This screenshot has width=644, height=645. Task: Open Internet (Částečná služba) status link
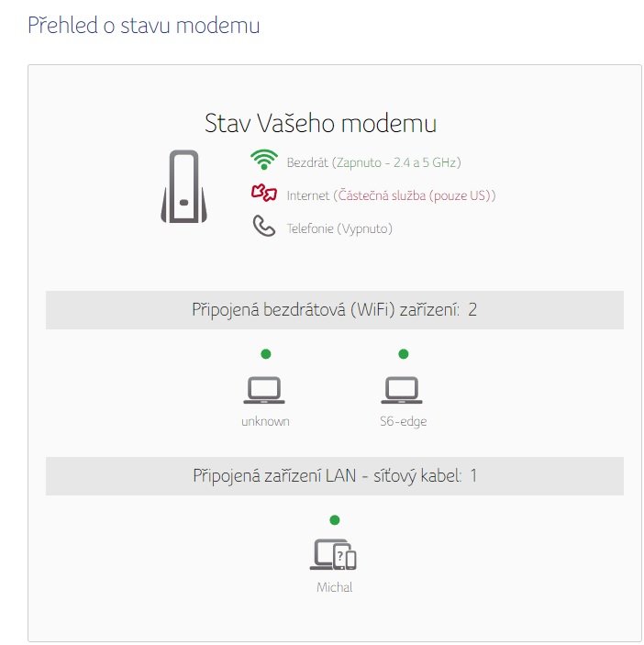pyautogui.click(x=391, y=195)
